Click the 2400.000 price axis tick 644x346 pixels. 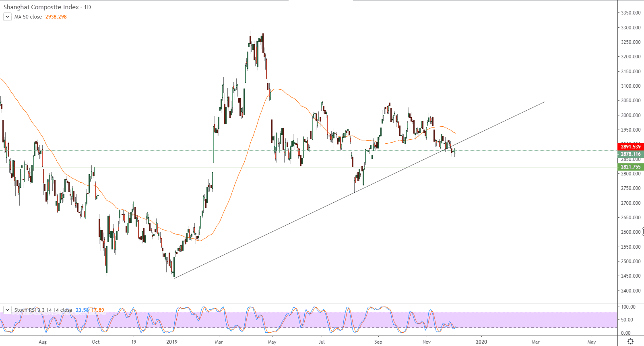pos(631,291)
